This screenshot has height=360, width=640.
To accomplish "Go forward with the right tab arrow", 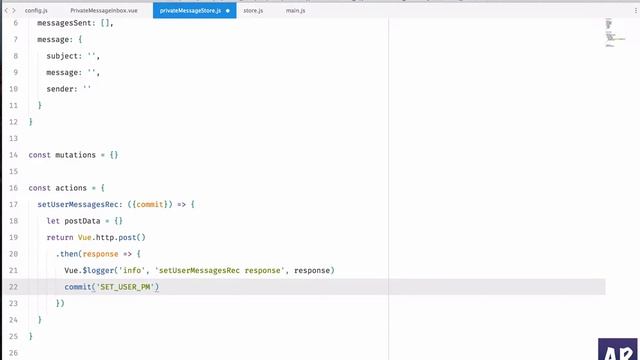I will (x=14, y=11).
